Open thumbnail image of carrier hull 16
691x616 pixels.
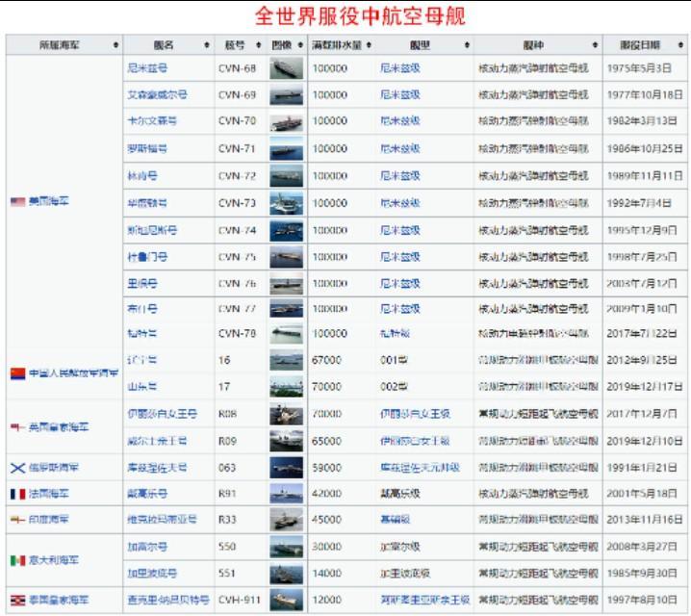coord(286,360)
